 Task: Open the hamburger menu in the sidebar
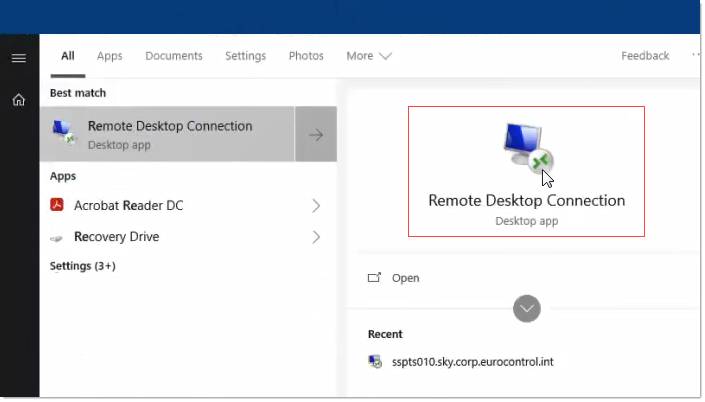pos(18,58)
